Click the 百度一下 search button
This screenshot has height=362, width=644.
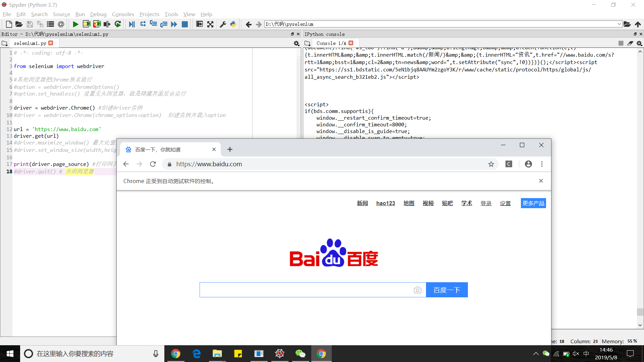(447, 290)
